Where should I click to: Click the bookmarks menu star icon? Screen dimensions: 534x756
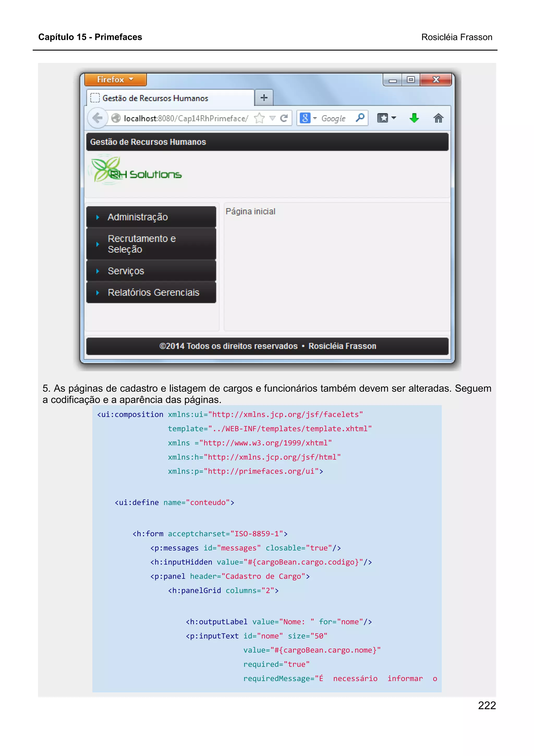click(383, 118)
